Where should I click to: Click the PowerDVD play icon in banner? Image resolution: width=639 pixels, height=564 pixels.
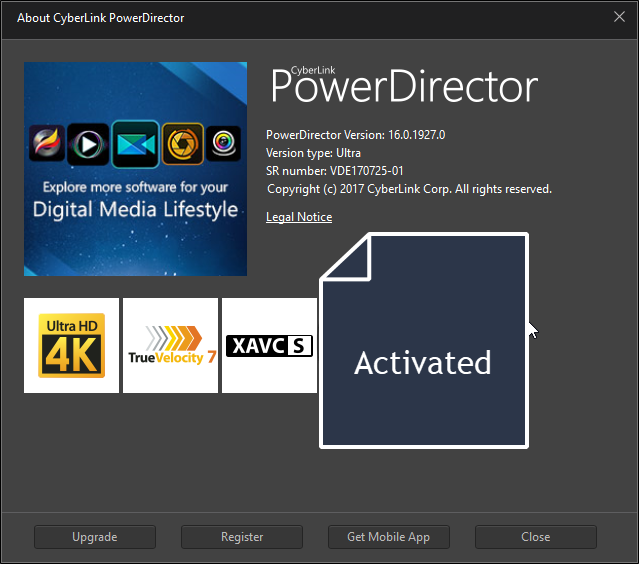tap(88, 144)
